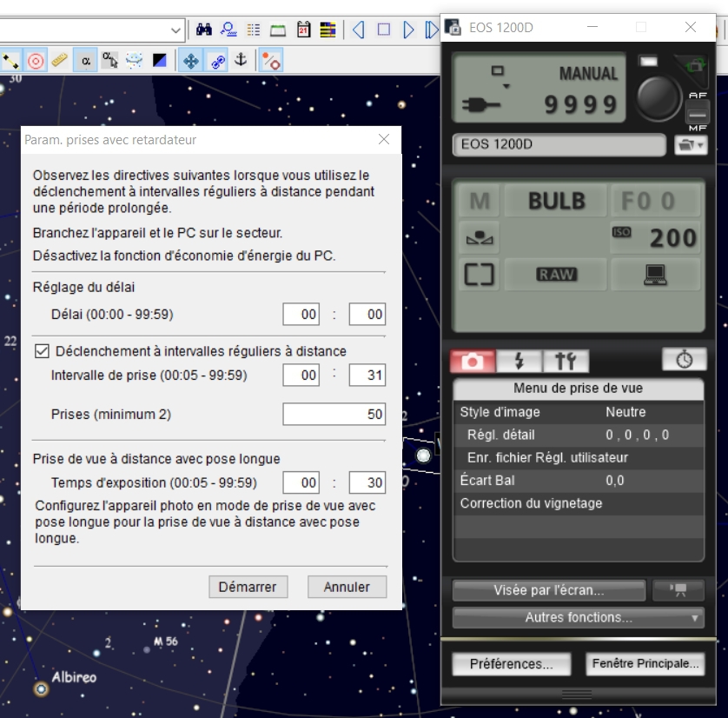Image resolution: width=728 pixels, height=718 pixels.
Task: Click the F00 aperture setting
Action: click(656, 201)
